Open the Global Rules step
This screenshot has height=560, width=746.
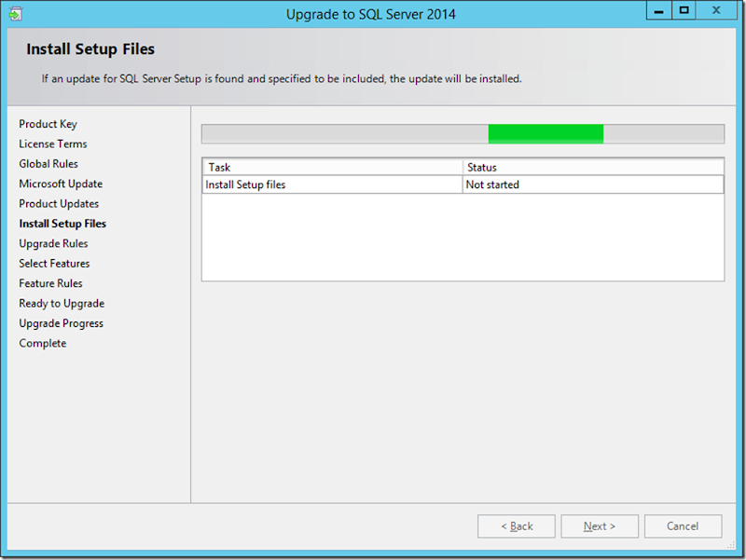click(48, 164)
